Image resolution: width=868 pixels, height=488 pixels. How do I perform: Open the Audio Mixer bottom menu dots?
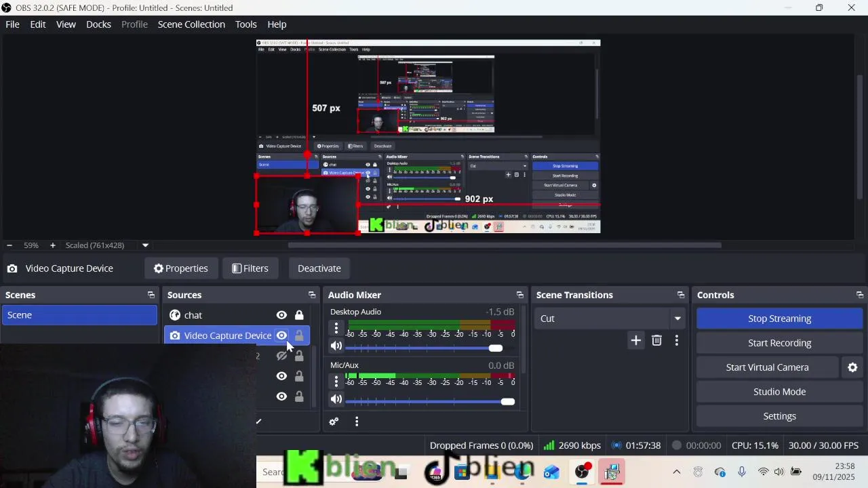[357, 422]
